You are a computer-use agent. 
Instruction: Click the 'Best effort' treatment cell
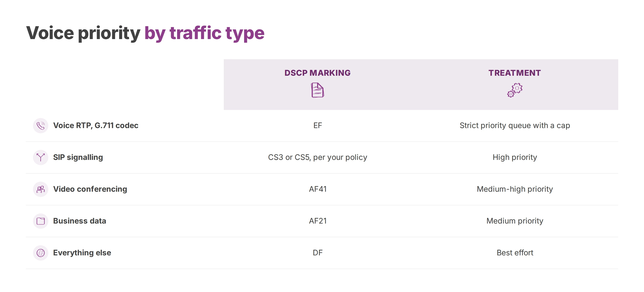point(515,253)
